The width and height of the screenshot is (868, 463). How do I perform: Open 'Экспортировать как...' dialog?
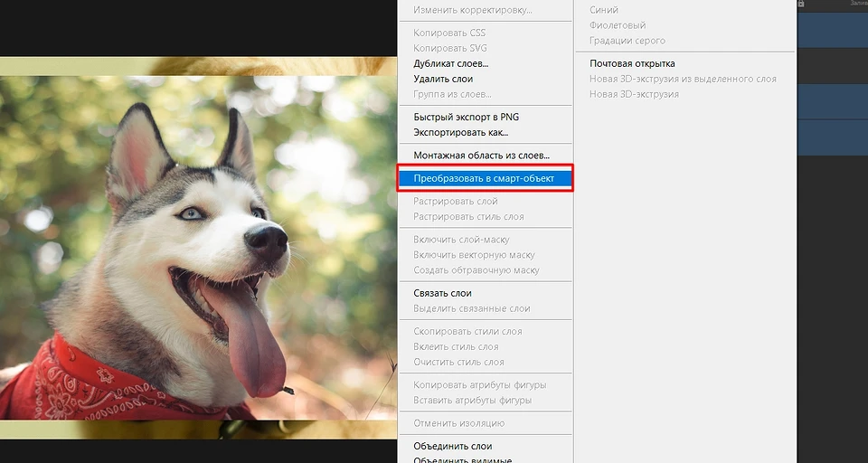460,132
